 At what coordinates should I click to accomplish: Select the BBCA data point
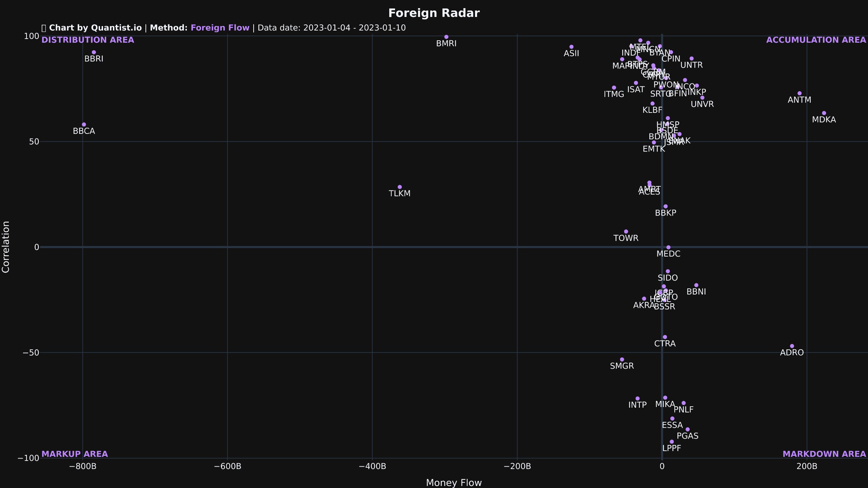tap(84, 124)
